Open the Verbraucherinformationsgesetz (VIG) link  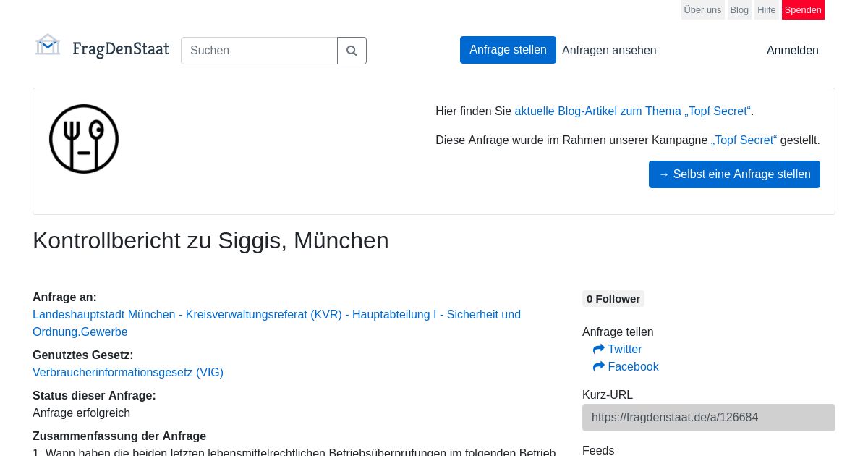[x=128, y=373]
